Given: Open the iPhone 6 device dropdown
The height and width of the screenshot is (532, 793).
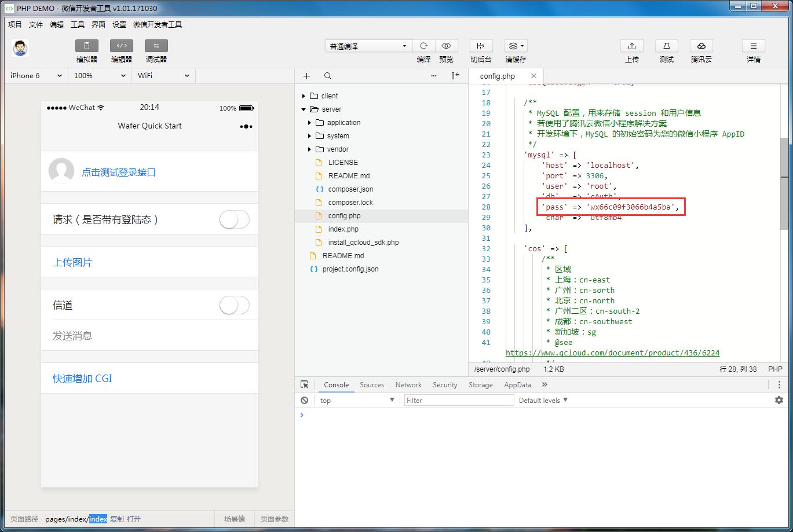Looking at the screenshot, I should (x=36, y=76).
